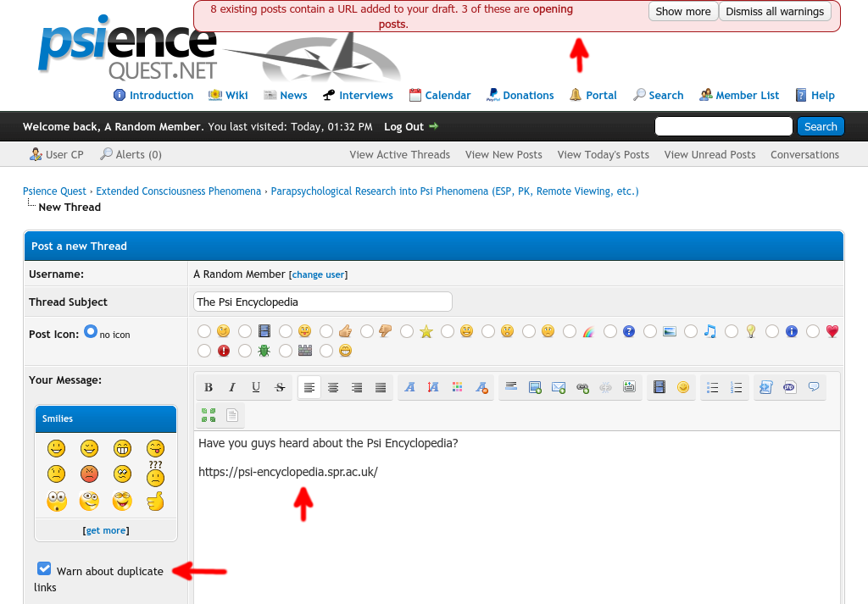Select the 'no icon' radio option

click(90, 332)
